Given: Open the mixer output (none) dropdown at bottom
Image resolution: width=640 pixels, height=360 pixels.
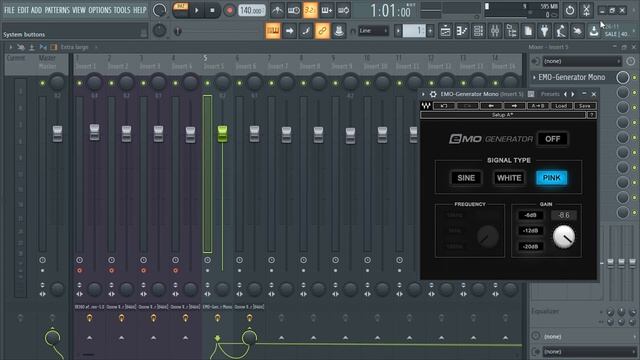Looking at the screenshot, I should [589, 352].
